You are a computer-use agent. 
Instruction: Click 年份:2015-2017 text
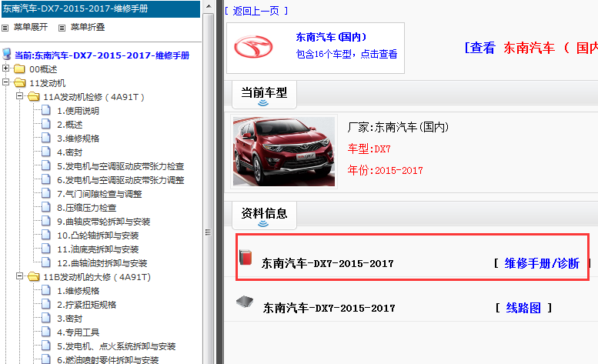(x=385, y=170)
